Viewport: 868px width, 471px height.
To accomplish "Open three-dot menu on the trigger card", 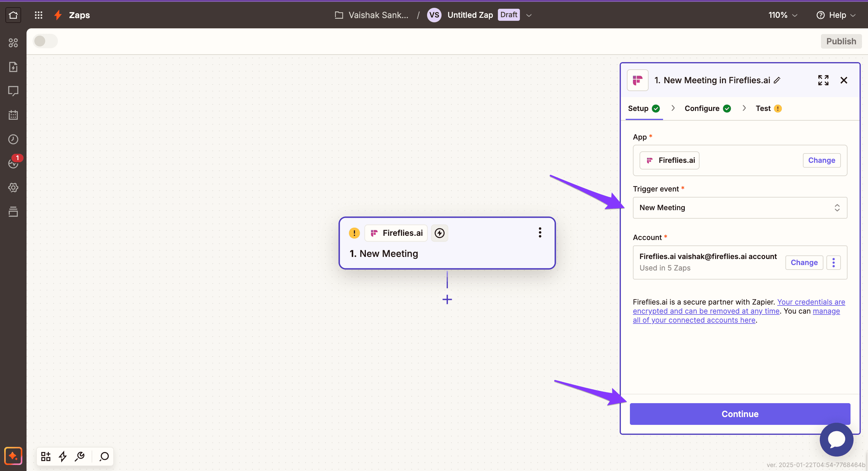I will coord(540,232).
